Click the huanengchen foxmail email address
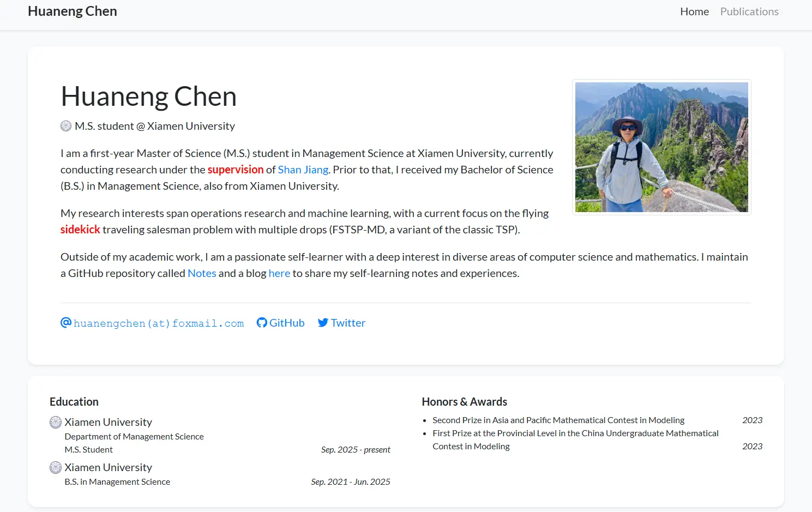The width and height of the screenshot is (812, 512). [x=159, y=323]
